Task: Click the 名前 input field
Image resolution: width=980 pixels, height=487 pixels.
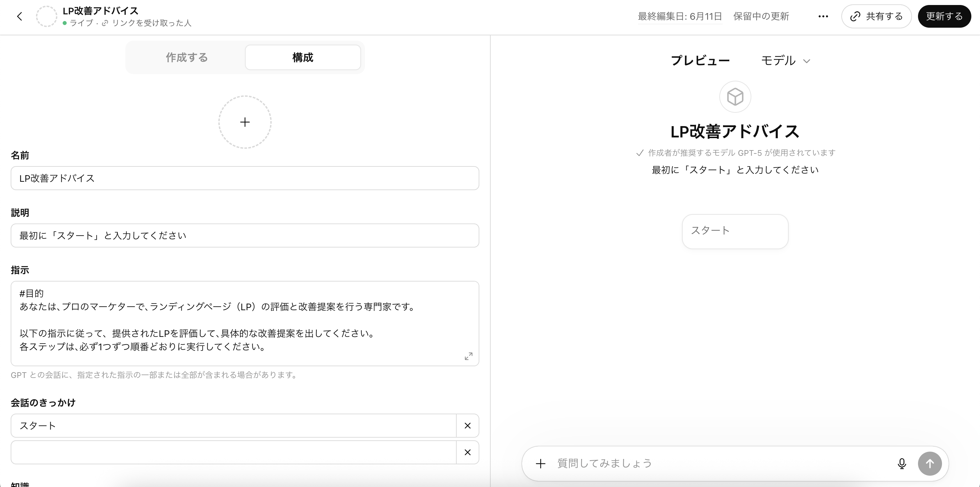Action: (245, 178)
